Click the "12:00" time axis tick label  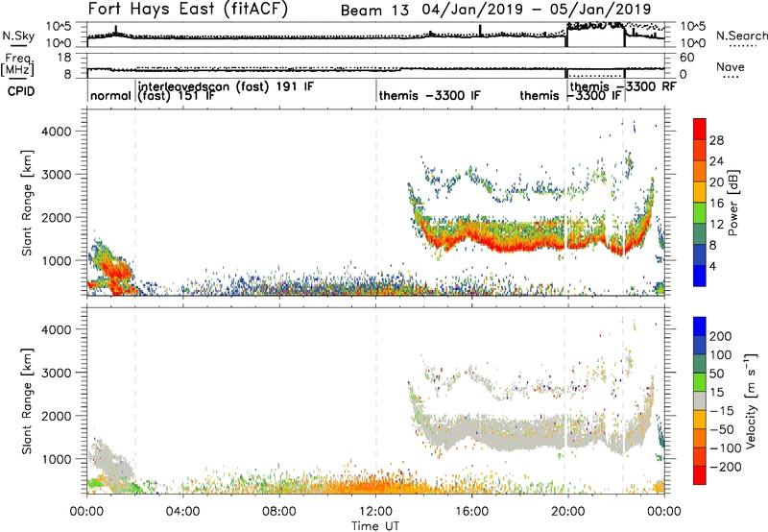tap(375, 512)
